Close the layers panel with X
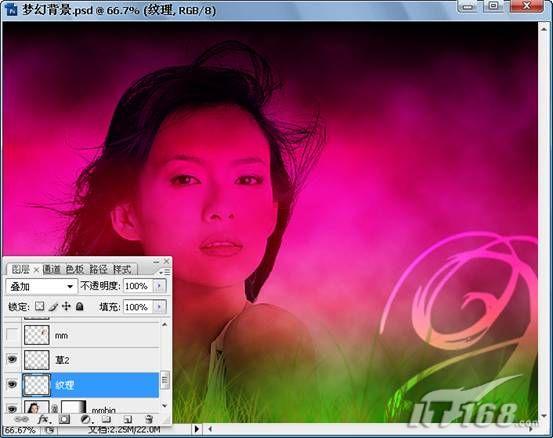The height and width of the screenshot is (438, 553). (x=166, y=261)
